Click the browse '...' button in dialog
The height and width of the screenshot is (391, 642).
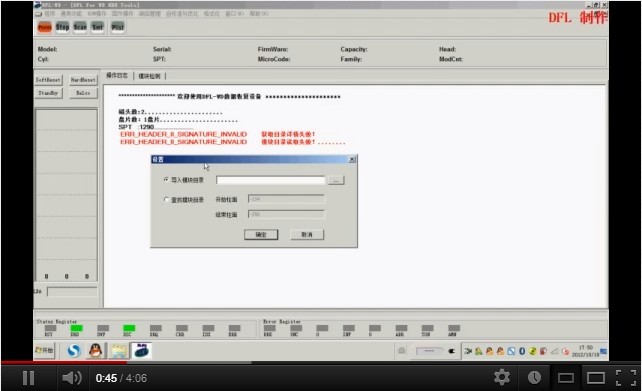336,180
